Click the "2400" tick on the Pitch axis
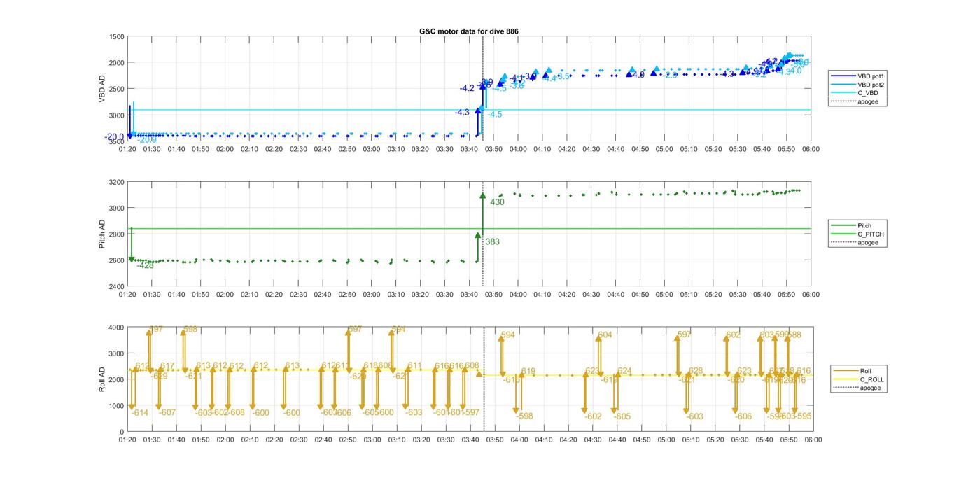The height and width of the screenshot is (485, 980). pyautogui.click(x=117, y=286)
